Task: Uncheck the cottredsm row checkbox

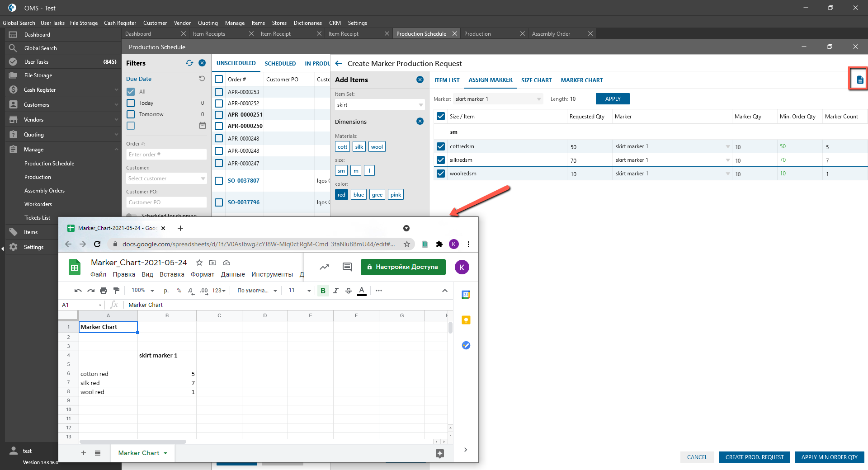Action: 441,146
